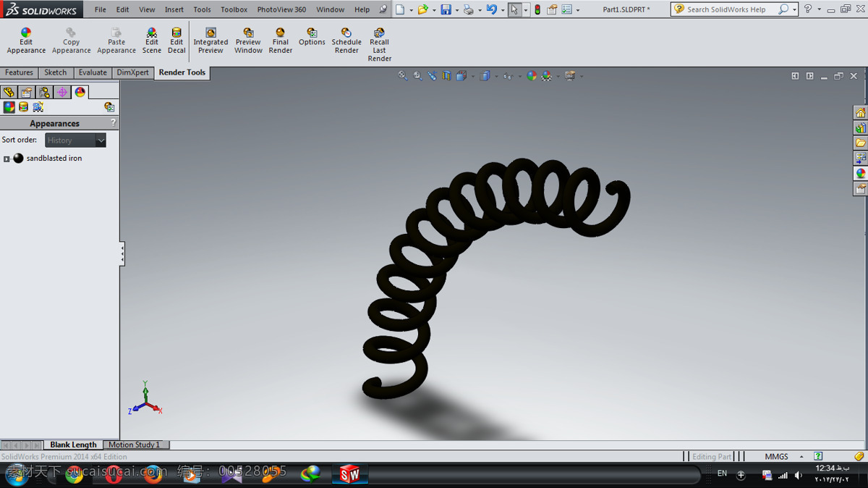The width and height of the screenshot is (868, 488).
Task: Click the Edit Appearance color ball in view toolbar
Action: pos(532,75)
